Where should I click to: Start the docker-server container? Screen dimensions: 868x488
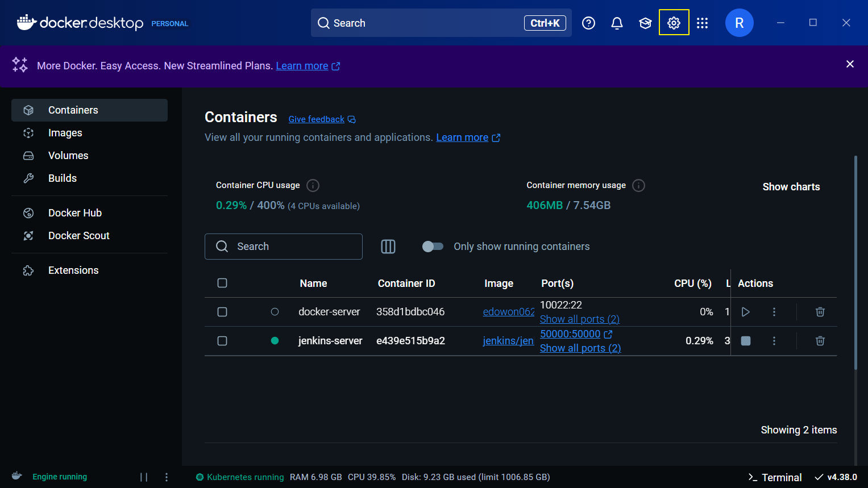(746, 312)
